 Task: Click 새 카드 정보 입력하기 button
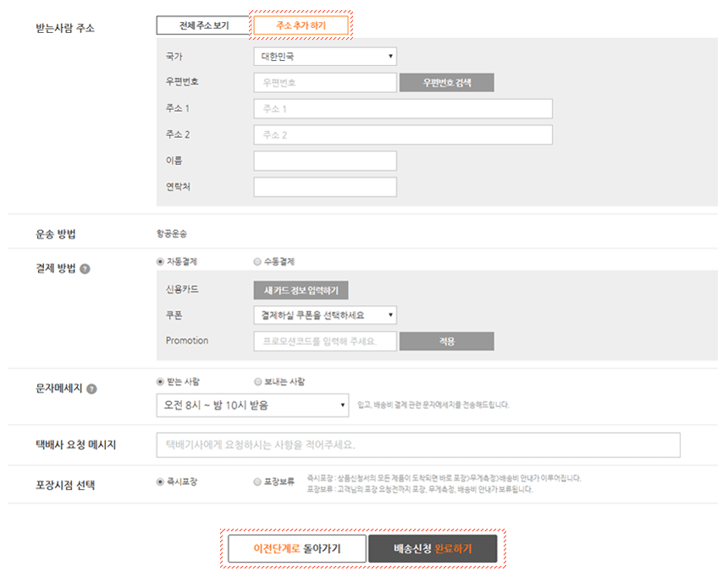coord(301,290)
